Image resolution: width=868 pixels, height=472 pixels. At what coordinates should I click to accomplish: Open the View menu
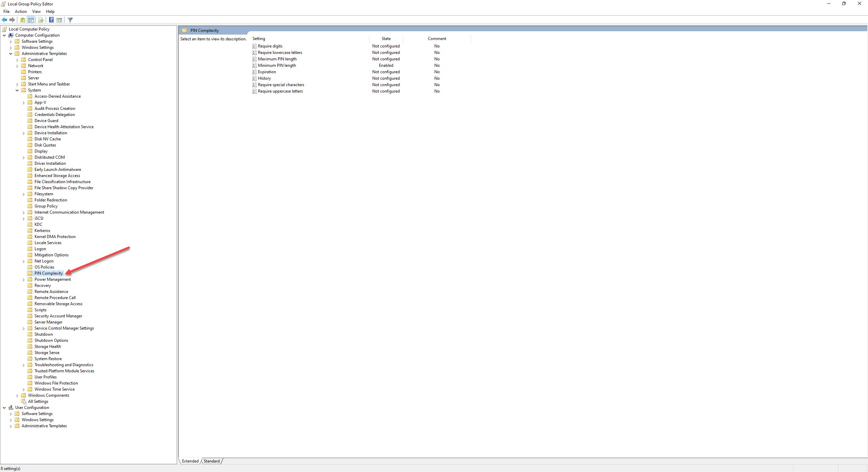(36, 12)
